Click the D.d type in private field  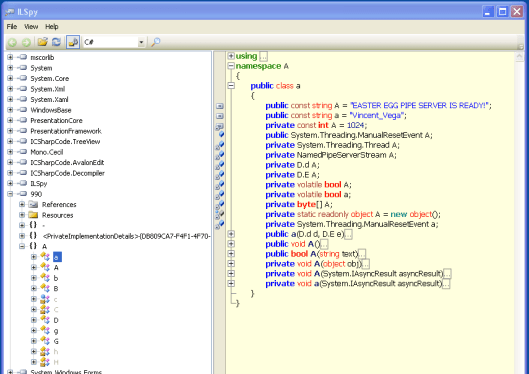coord(303,165)
